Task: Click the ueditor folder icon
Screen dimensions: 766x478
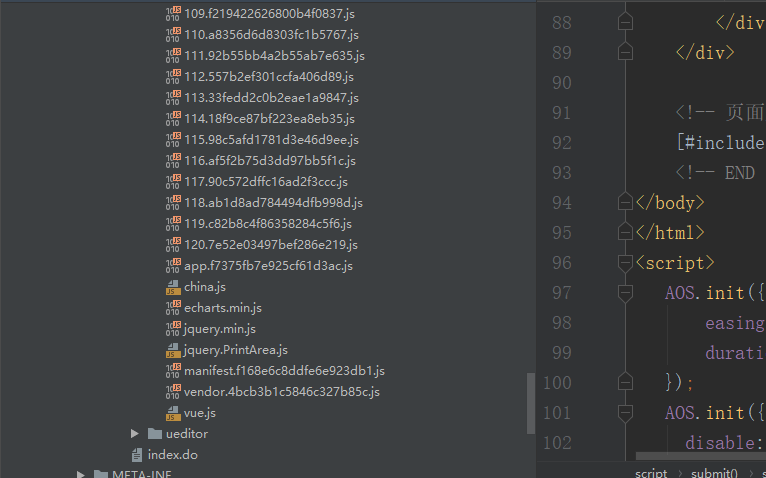Action: tap(155, 434)
